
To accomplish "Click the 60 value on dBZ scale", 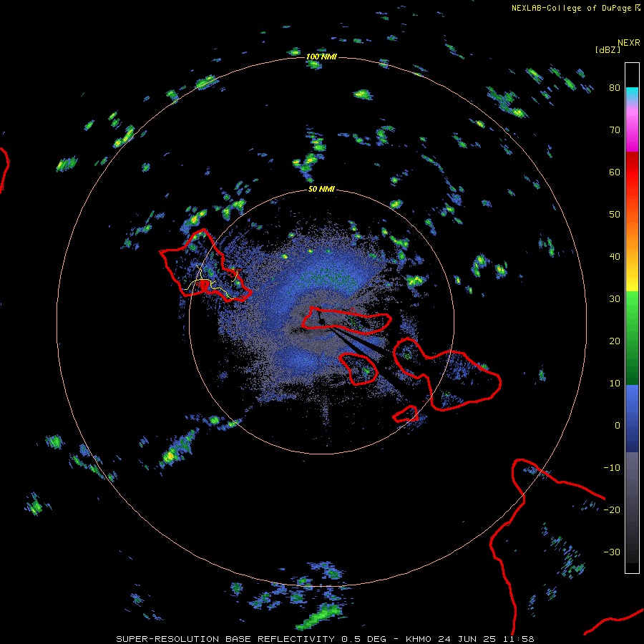I will [x=615, y=172].
